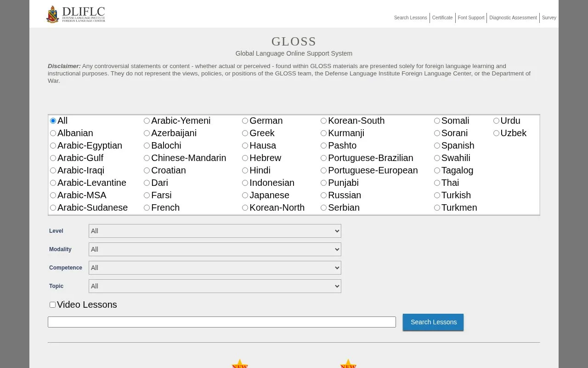This screenshot has height=368, width=588.
Task: Open the Search Lessons nav link
Action: tap(410, 18)
